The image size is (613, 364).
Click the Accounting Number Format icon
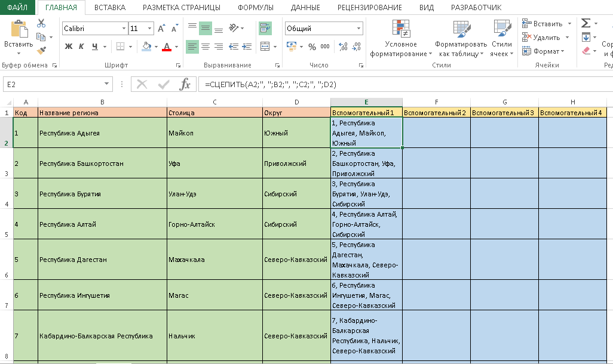tap(292, 46)
